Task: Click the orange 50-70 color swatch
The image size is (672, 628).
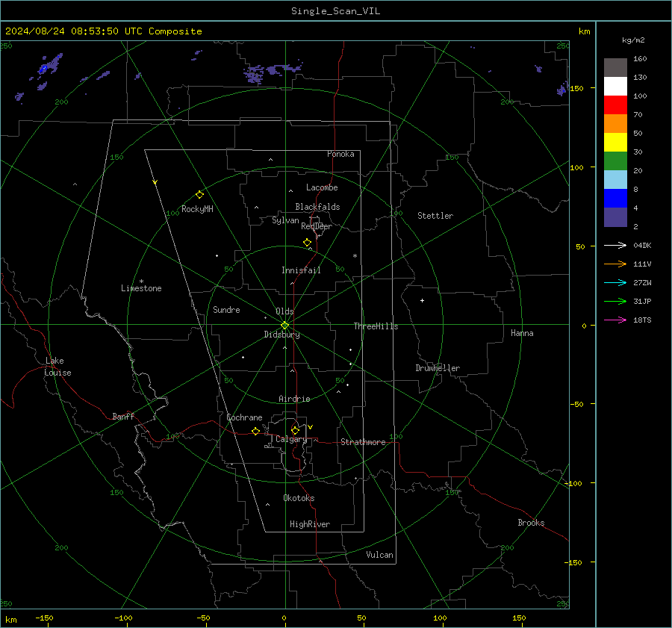Action: 615,124
